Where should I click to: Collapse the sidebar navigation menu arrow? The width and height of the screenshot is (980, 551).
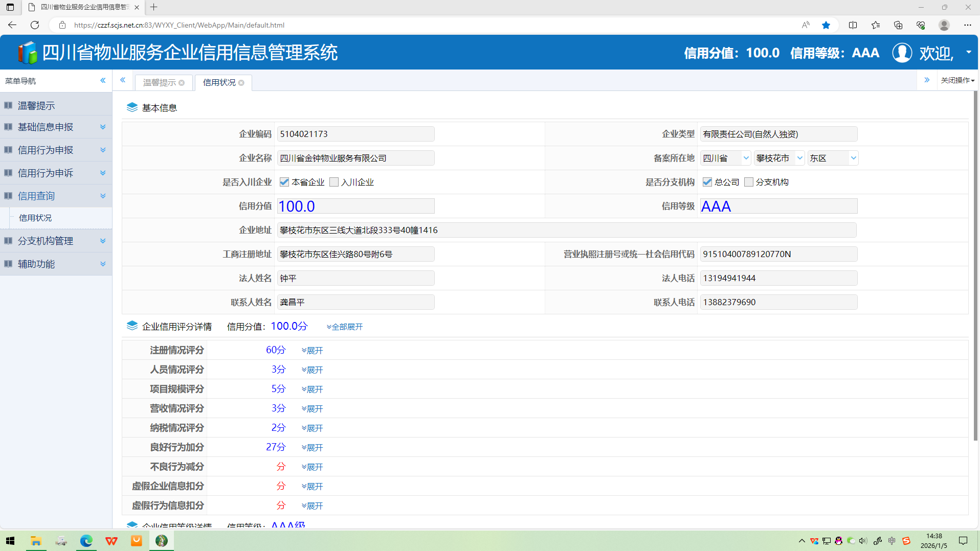click(103, 81)
